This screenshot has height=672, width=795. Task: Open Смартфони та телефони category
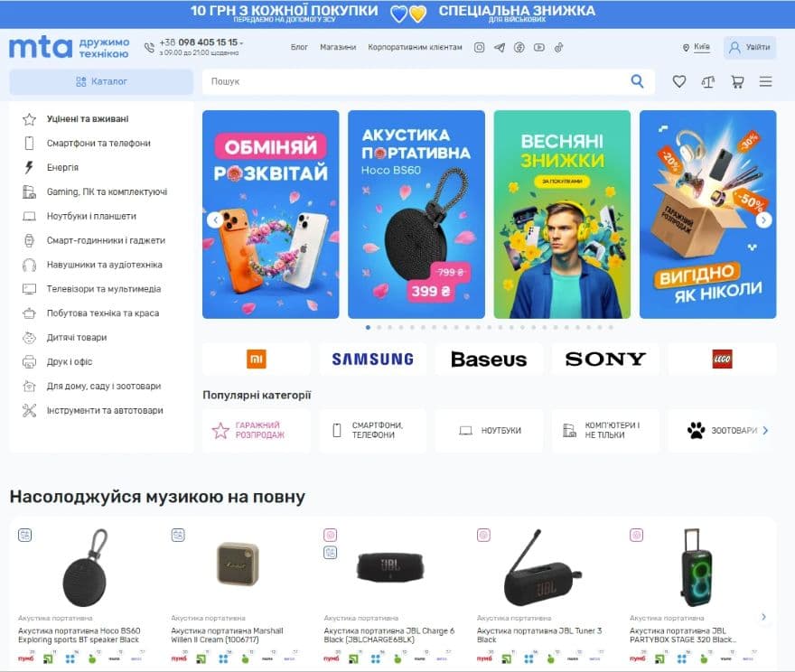coord(98,144)
